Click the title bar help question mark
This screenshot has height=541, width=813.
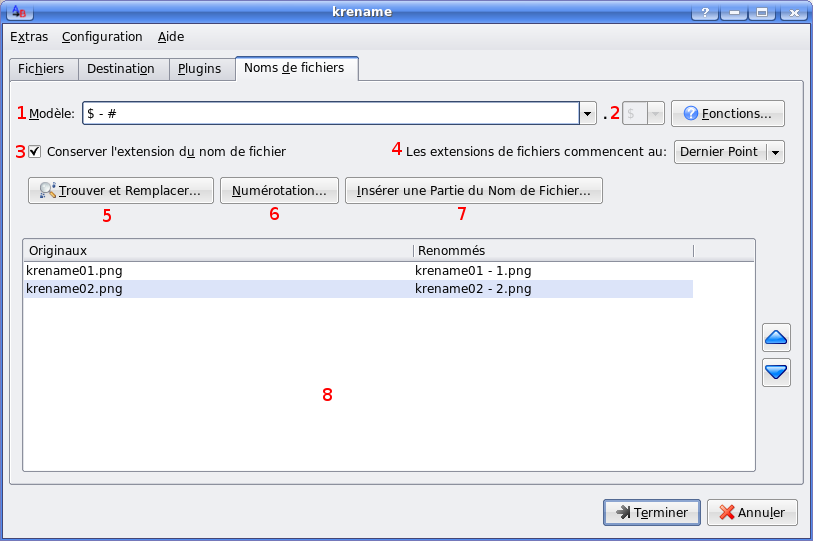tap(705, 12)
